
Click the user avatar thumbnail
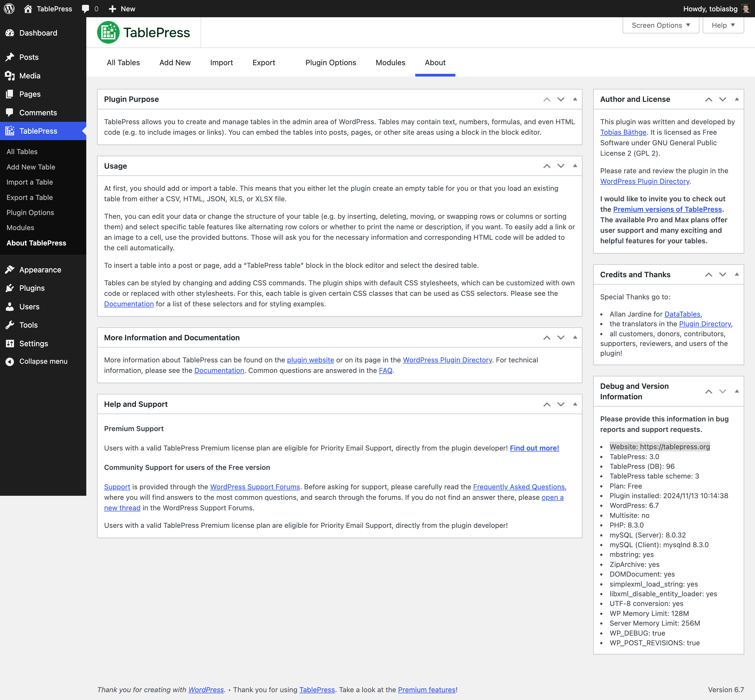(x=745, y=8)
